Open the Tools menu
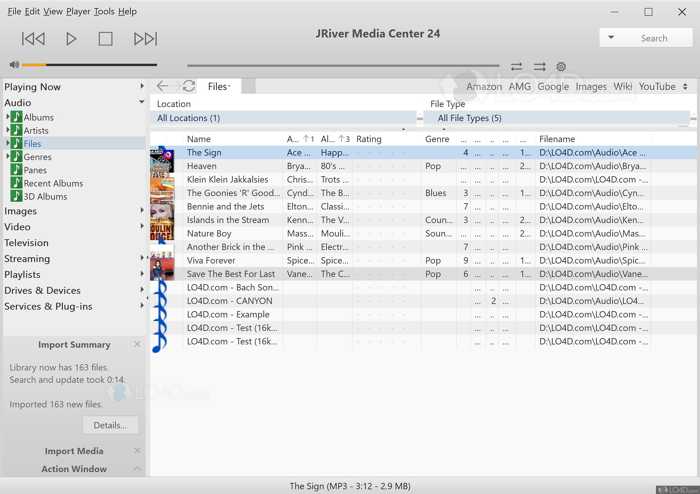This screenshot has width=700, height=494. pos(104,12)
